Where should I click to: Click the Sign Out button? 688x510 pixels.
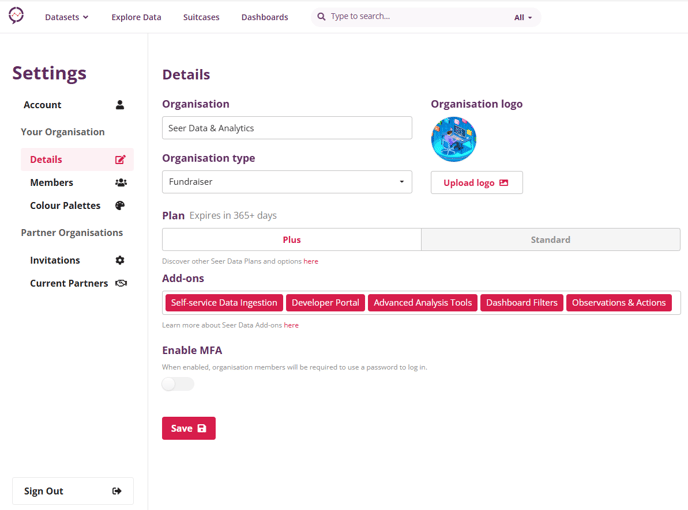(73, 491)
